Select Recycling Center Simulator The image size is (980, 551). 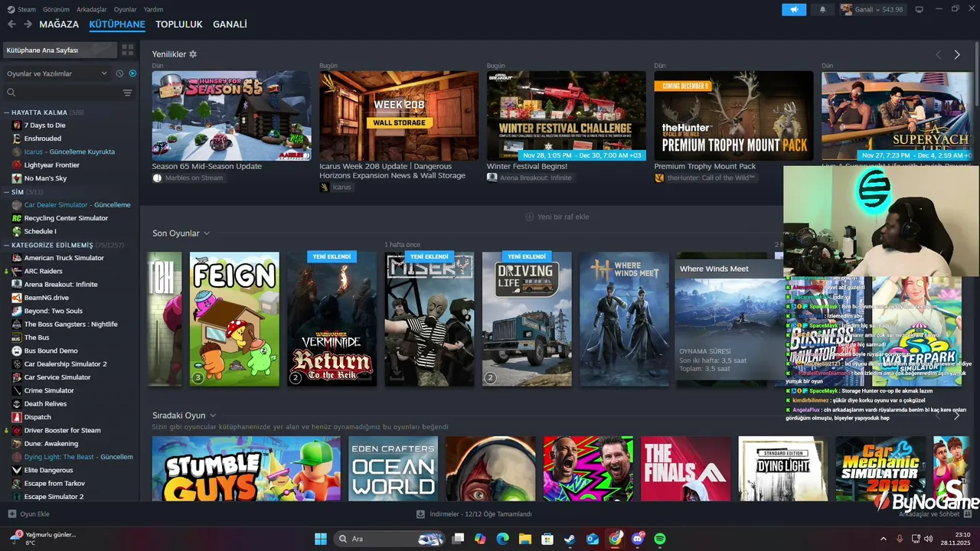66,218
